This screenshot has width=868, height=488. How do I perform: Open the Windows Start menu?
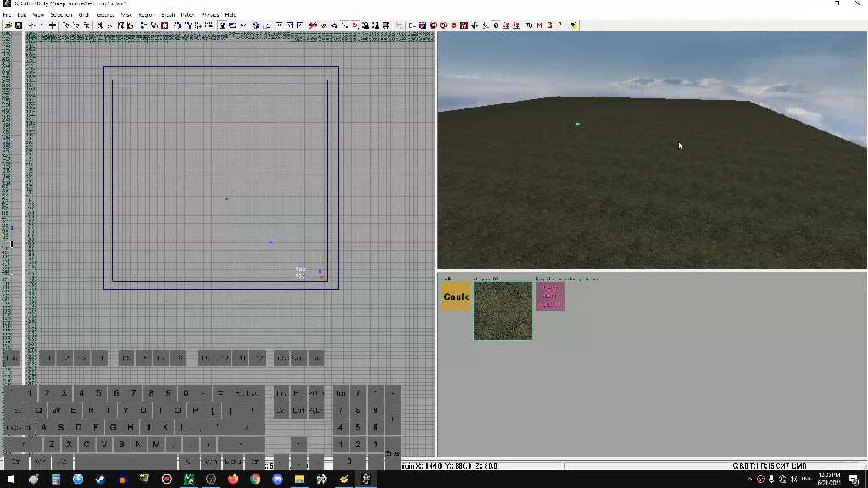pos(11,480)
